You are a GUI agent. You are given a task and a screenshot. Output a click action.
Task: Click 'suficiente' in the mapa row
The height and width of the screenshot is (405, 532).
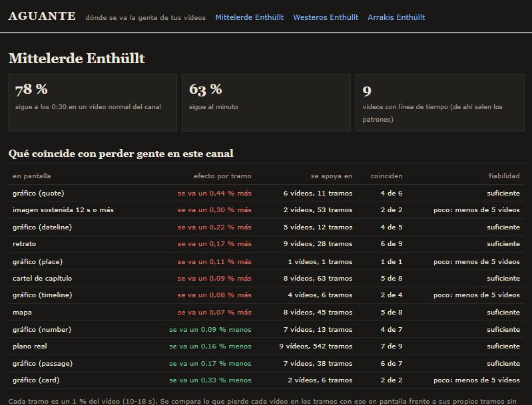coord(503,313)
